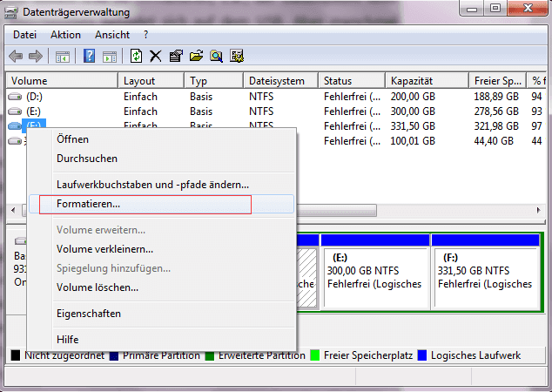
Task: Minimize the Datenträgerverwaltung window
Action: point(472,9)
